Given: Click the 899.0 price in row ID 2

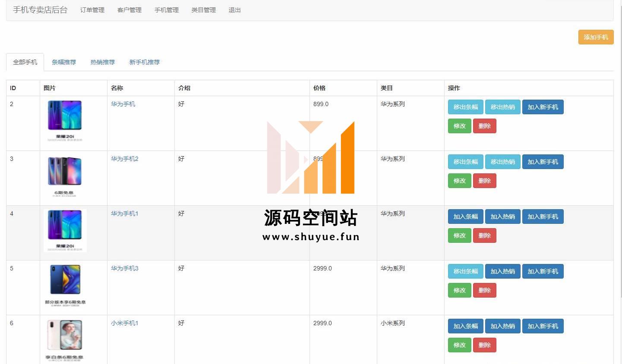Looking at the screenshot, I should click(321, 104).
